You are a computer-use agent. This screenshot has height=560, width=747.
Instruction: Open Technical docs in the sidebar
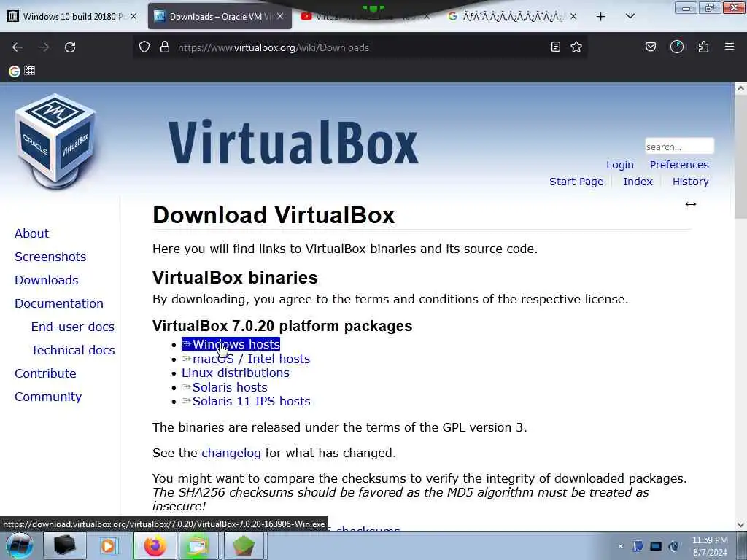tap(73, 350)
